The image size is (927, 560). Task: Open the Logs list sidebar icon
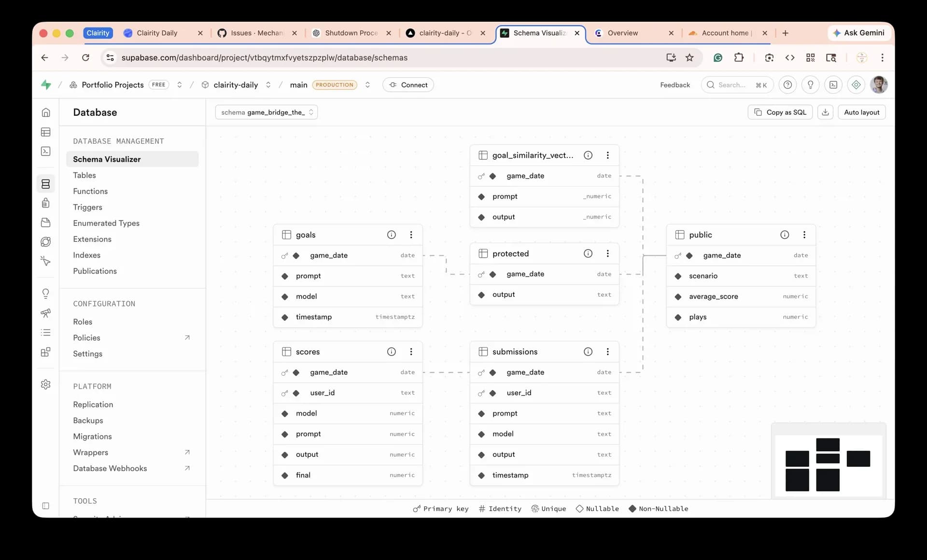(x=46, y=333)
